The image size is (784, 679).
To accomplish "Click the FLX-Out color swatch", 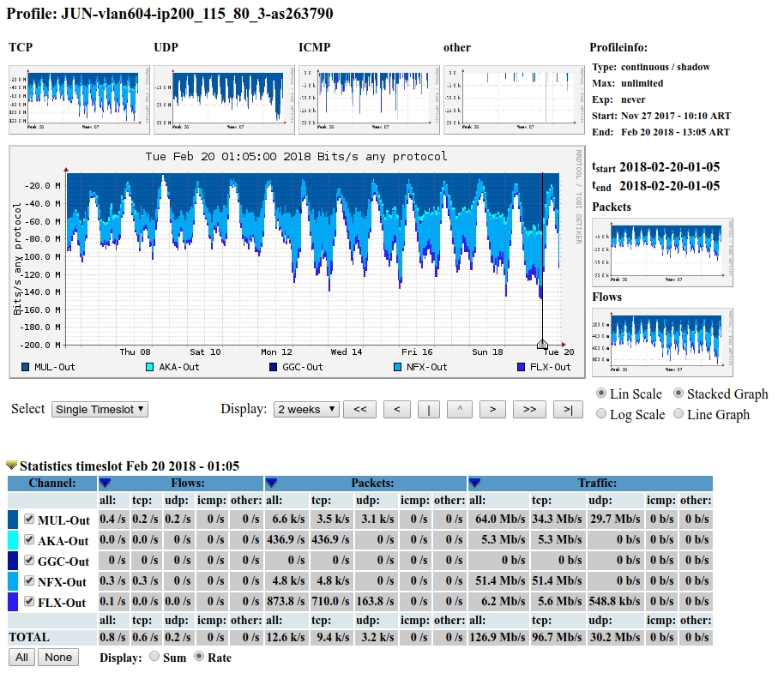I will [x=13, y=602].
